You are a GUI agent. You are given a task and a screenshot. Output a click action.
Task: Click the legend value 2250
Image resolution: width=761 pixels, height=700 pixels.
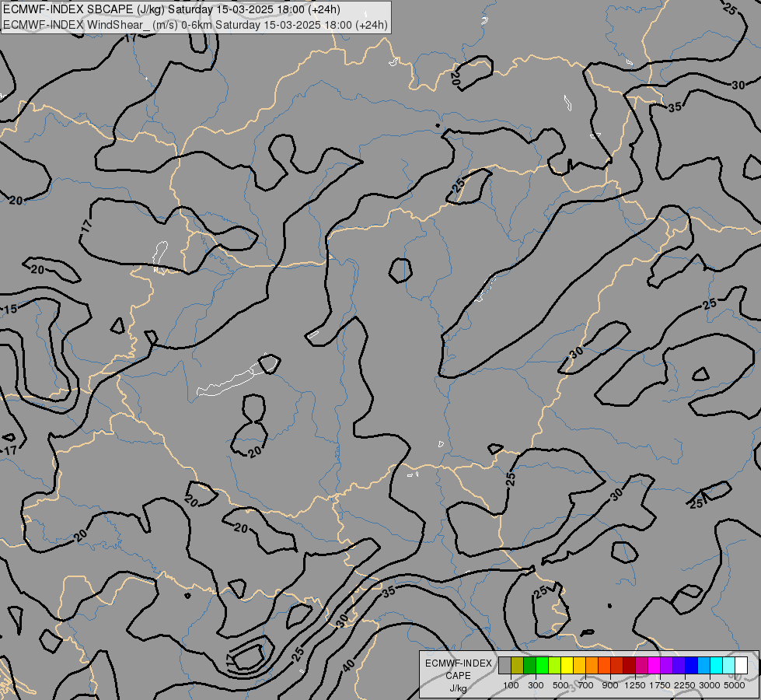(x=685, y=685)
